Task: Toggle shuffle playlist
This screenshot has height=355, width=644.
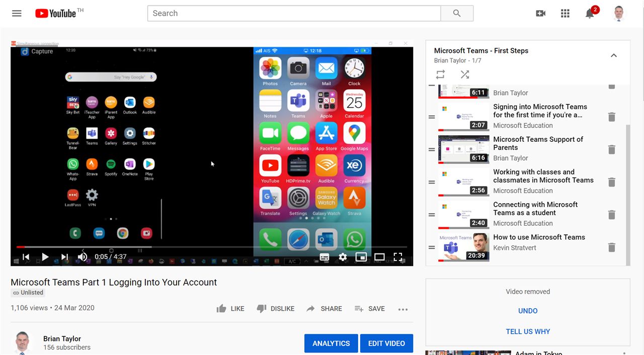Action: (465, 74)
